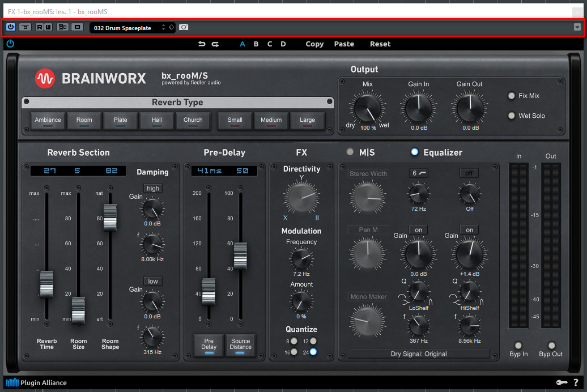Switch to settings slot C

pos(270,44)
